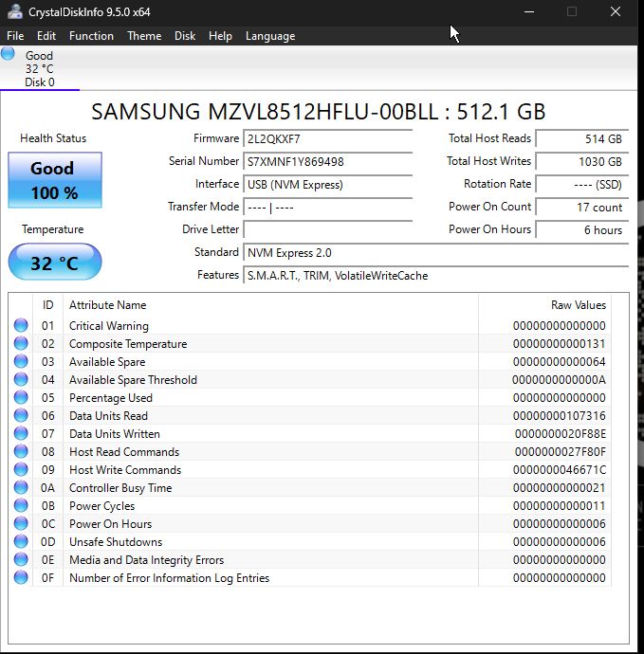Select the Controller Busy Time attribute name

pyautogui.click(x=120, y=488)
